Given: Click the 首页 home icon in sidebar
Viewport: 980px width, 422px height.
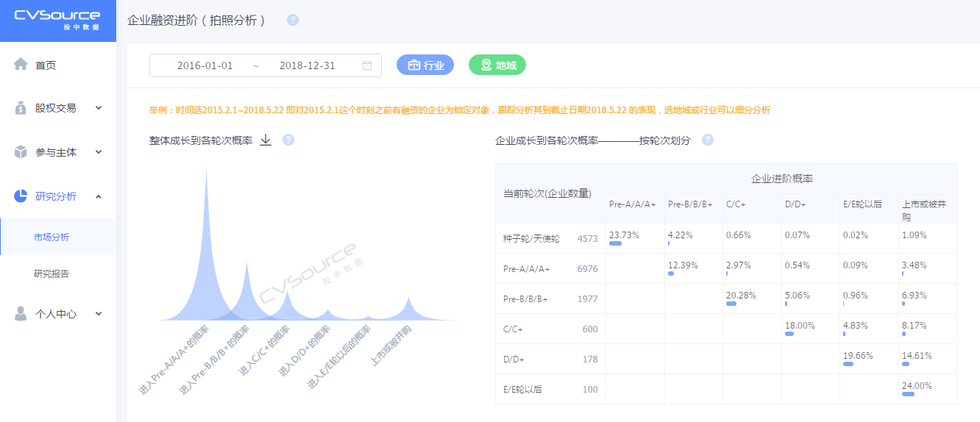Looking at the screenshot, I should [x=21, y=65].
